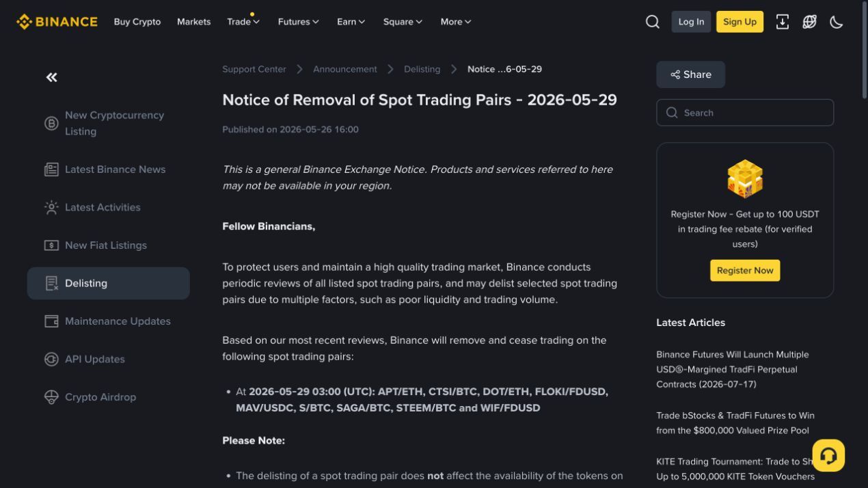Open the More dropdown in navigation

tap(456, 22)
